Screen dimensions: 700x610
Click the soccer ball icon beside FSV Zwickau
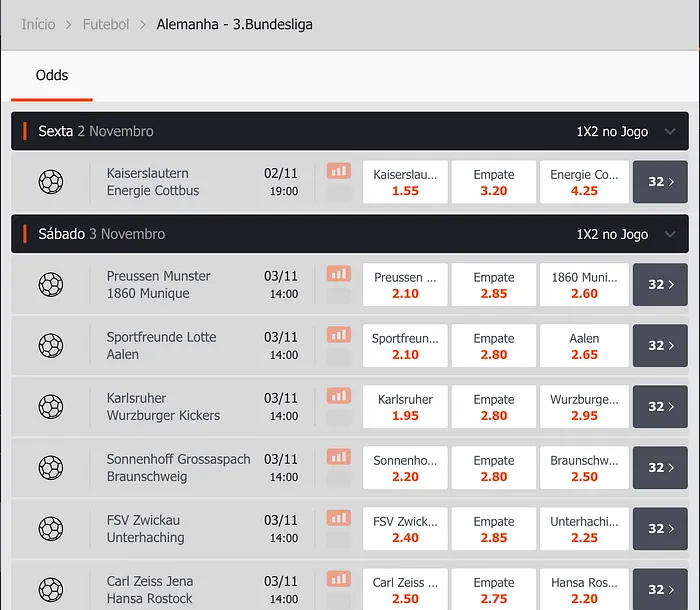[x=50, y=529]
